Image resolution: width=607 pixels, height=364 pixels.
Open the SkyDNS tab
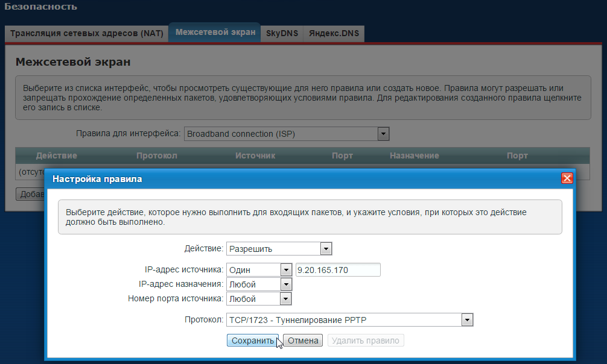(x=281, y=34)
